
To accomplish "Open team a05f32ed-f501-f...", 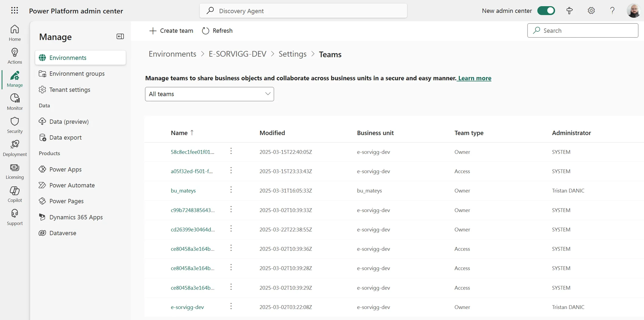I will tap(191, 171).
